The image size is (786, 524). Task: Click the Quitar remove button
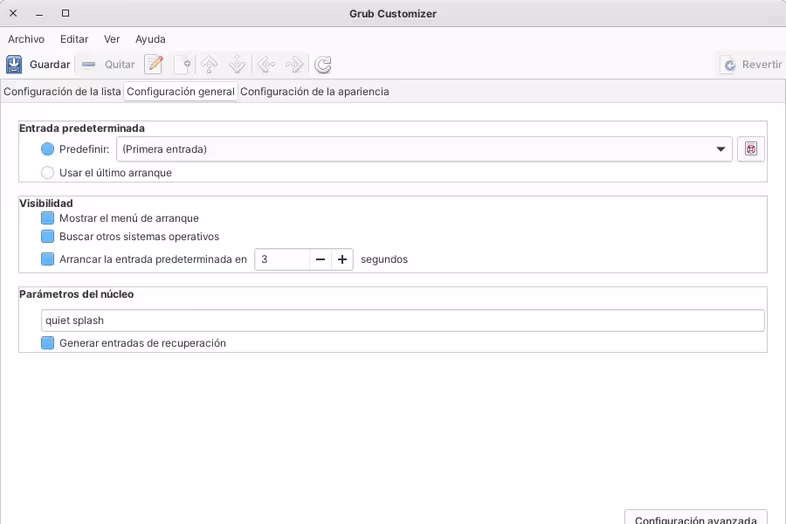[108, 65]
